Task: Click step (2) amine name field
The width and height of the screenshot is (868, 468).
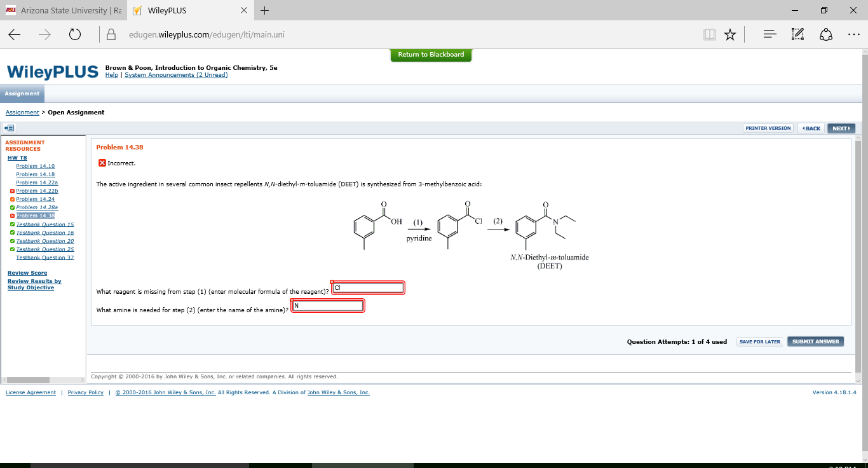Action: 328,306
